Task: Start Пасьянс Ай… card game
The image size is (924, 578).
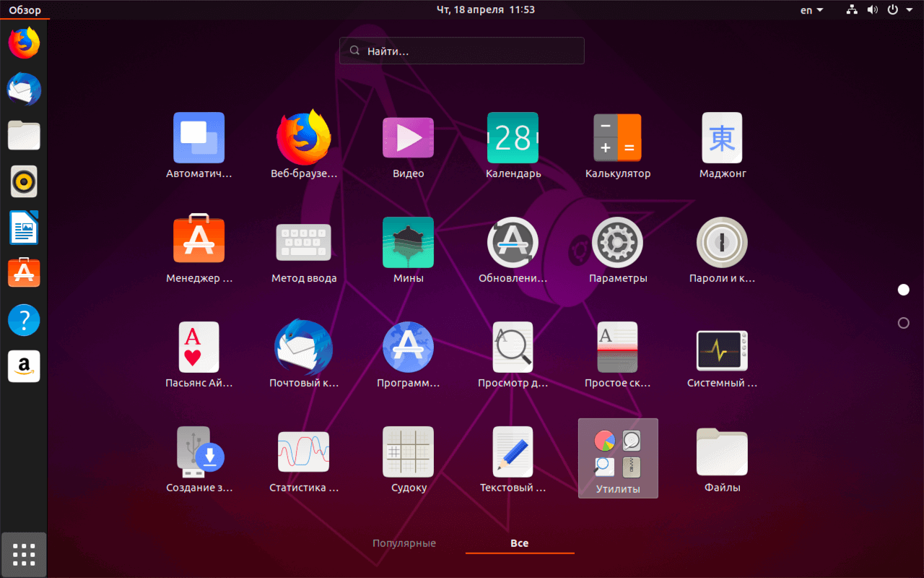Action: [x=199, y=355]
